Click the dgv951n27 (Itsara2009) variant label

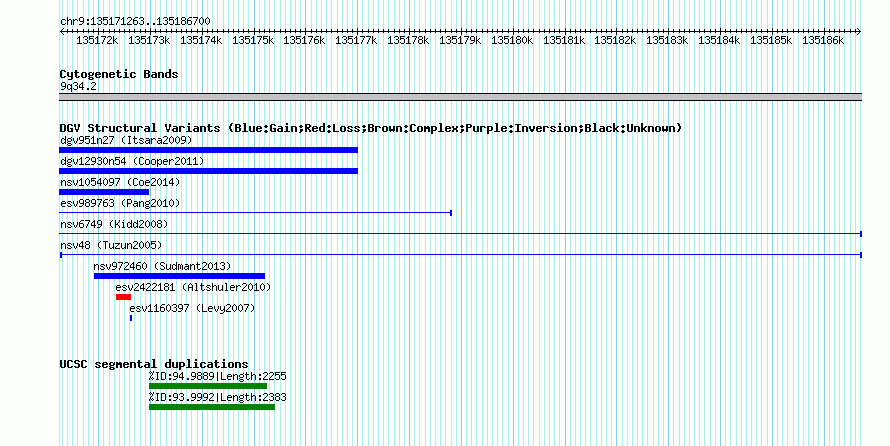click(x=127, y=140)
